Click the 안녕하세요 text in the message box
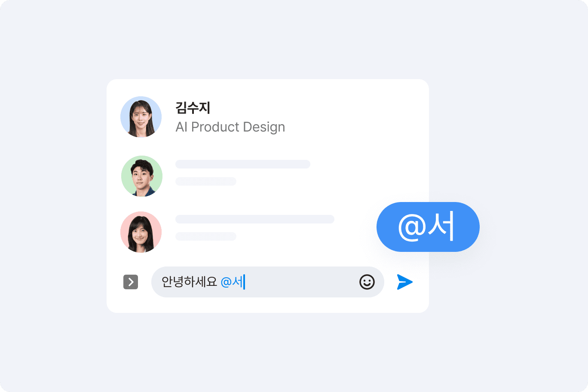Screen dimensions: 588x392 tap(190, 282)
